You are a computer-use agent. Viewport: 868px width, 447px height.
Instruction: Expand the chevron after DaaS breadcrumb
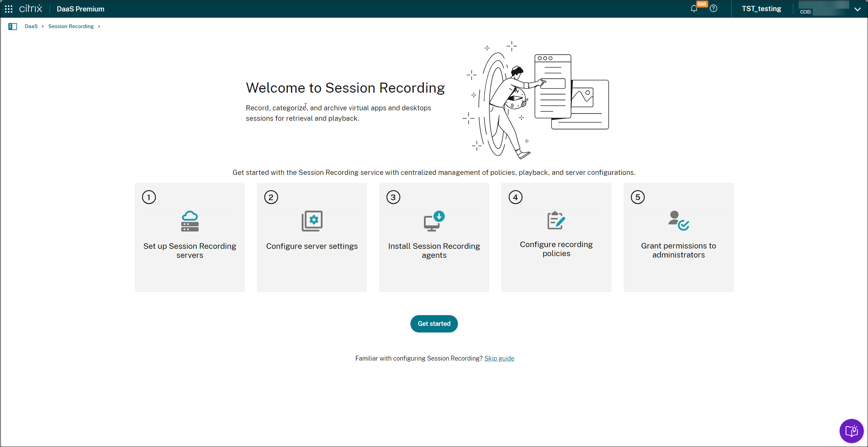tap(42, 26)
